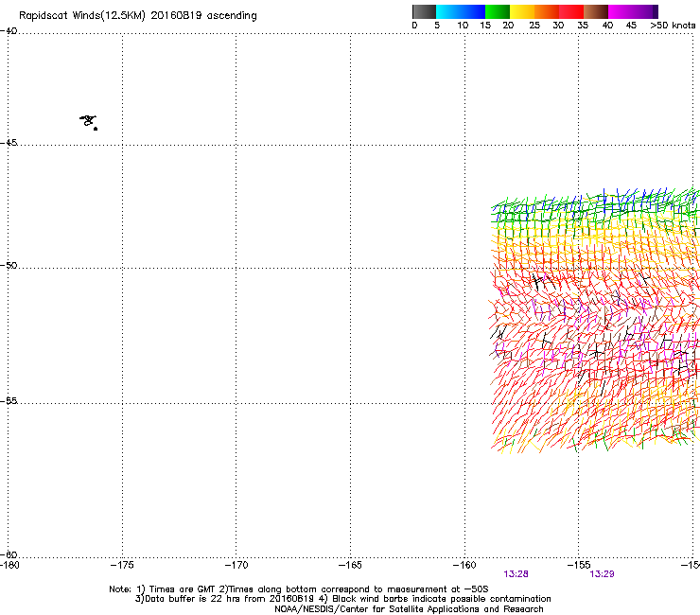The width and height of the screenshot is (700, 615).
Task: Click the 13:29 pass time label
Action: point(602,574)
